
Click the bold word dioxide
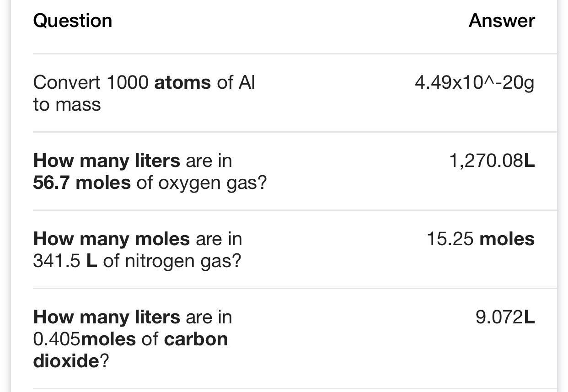point(66,361)
